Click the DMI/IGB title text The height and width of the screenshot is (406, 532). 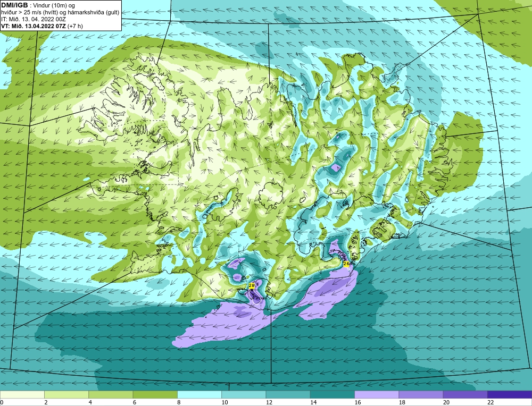coord(15,5)
